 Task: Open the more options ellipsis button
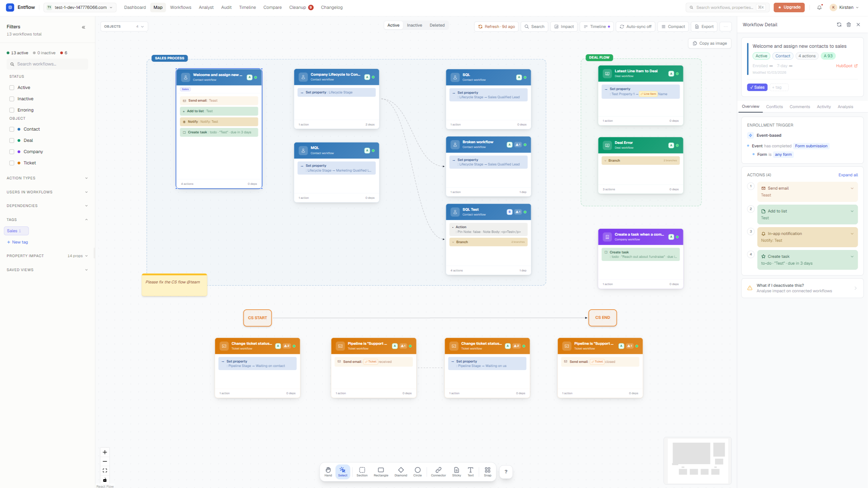click(x=725, y=27)
